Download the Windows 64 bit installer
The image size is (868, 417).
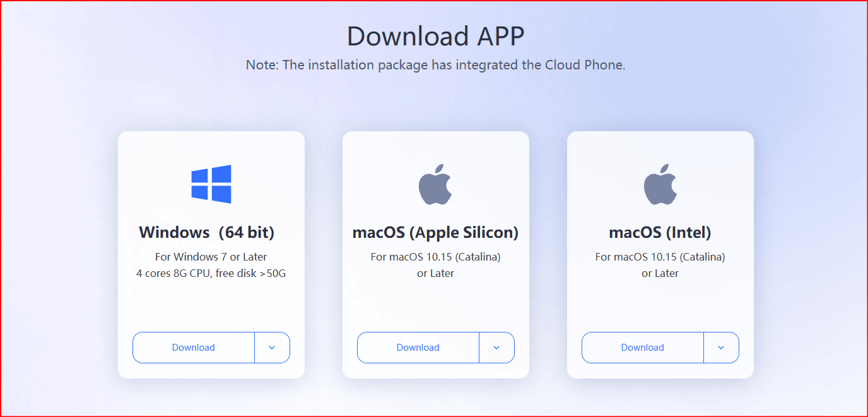[194, 348]
